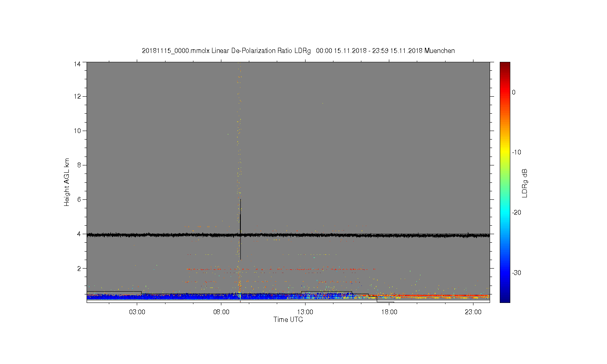Click the colorbar value label '0'

[x=514, y=92]
